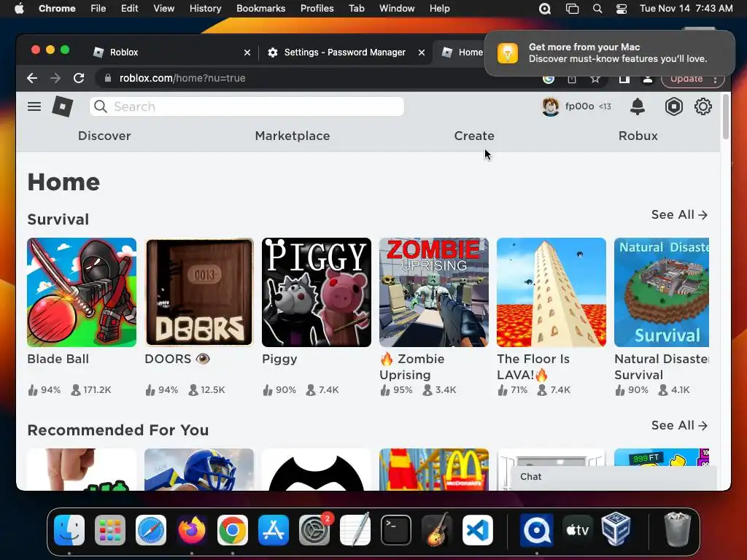The image size is (747, 560).
Task: Click the lock site-info icon in address bar
Action: (108, 78)
